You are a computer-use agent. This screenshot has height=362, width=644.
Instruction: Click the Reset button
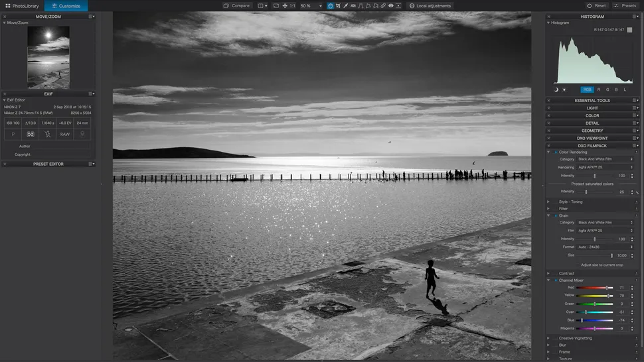(x=596, y=6)
